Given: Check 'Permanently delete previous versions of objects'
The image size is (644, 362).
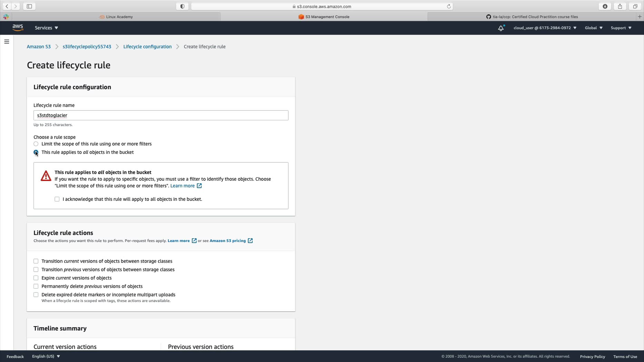Looking at the screenshot, I should pos(36,286).
